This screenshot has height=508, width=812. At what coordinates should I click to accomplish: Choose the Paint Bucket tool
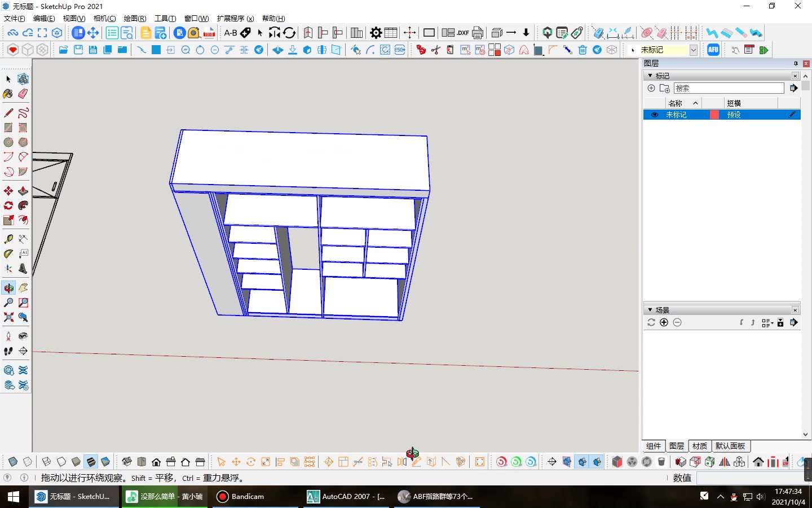point(8,94)
